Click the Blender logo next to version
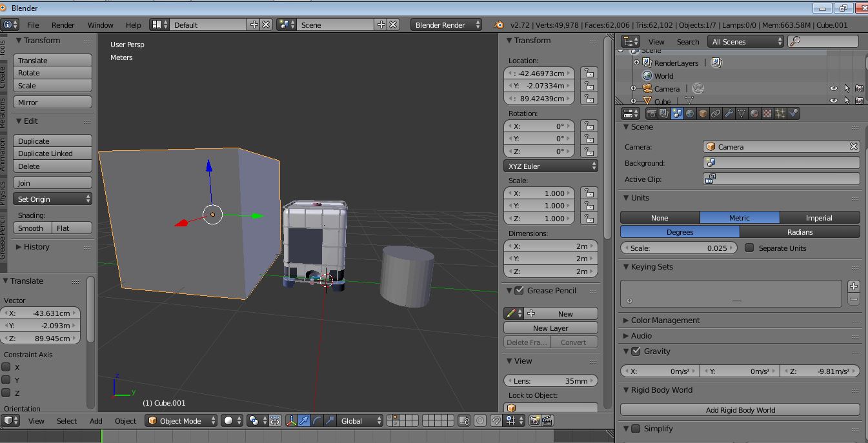Image resolution: width=868 pixels, height=443 pixels. click(499, 25)
